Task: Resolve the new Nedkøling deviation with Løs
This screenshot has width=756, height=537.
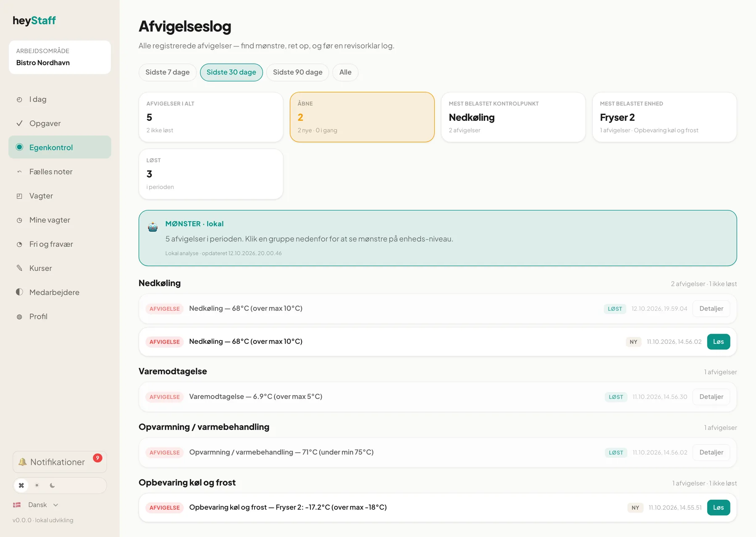Action: (718, 342)
